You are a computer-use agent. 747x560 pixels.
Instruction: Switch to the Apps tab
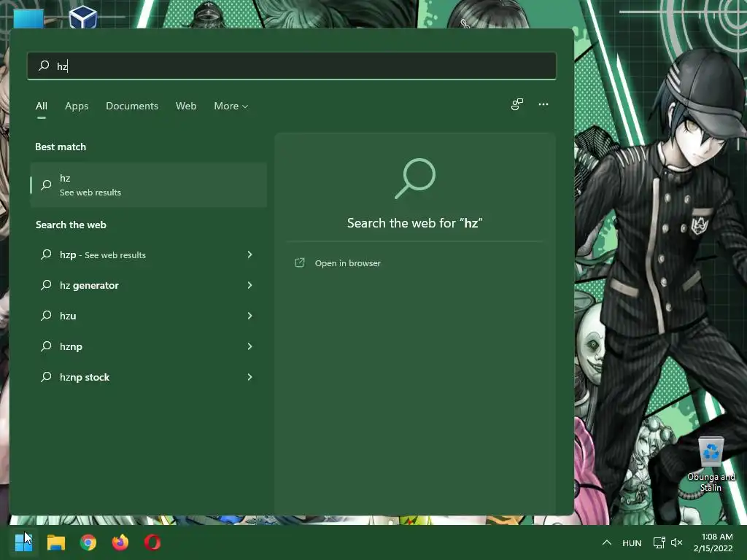pyautogui.click(x=77, y=106)
